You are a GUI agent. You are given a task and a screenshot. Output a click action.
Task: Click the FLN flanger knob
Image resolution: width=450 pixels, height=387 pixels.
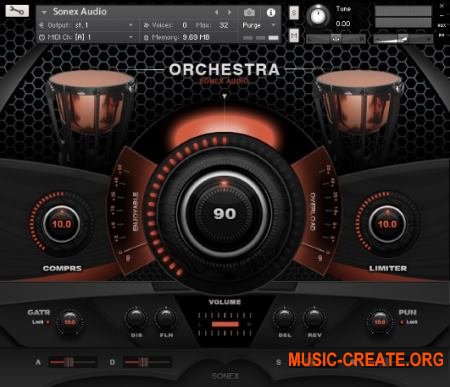(166, 319)
